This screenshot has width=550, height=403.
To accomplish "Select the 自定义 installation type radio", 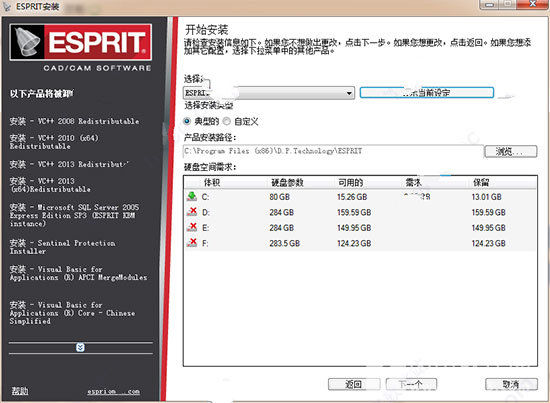I will (227, 121).
